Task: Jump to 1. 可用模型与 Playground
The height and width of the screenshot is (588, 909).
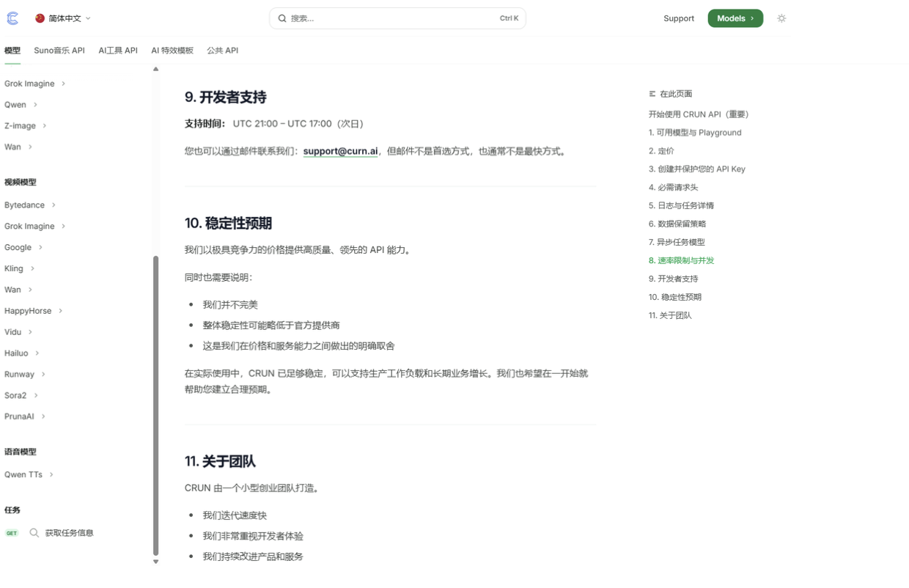Action: (695, 133)
